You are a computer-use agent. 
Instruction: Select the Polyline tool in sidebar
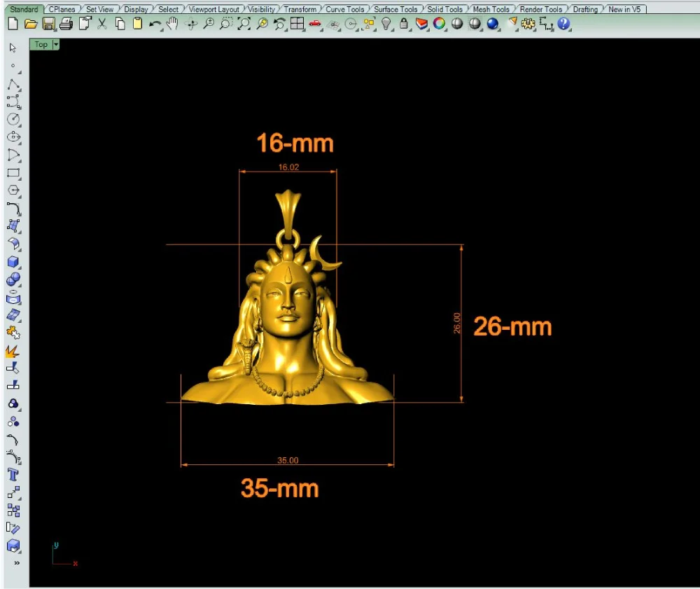click(13, 85)
